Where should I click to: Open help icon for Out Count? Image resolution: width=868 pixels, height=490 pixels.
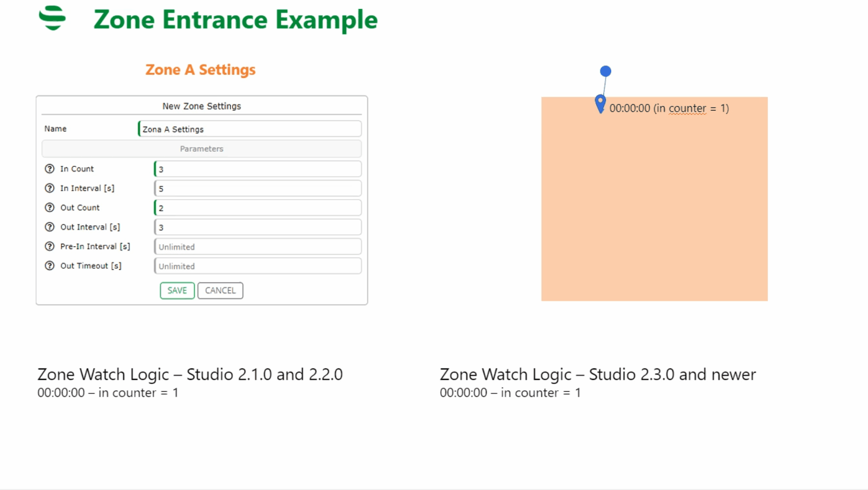49,207
